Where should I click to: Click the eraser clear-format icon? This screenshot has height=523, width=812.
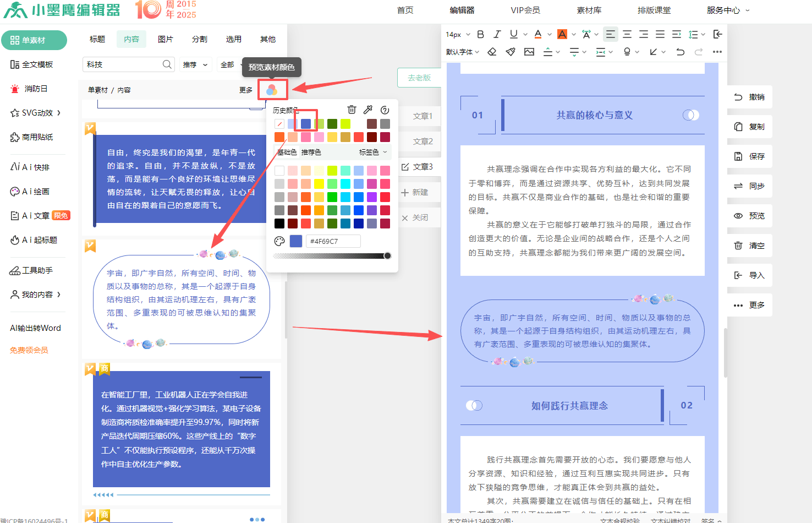click(x=492, y=52)
